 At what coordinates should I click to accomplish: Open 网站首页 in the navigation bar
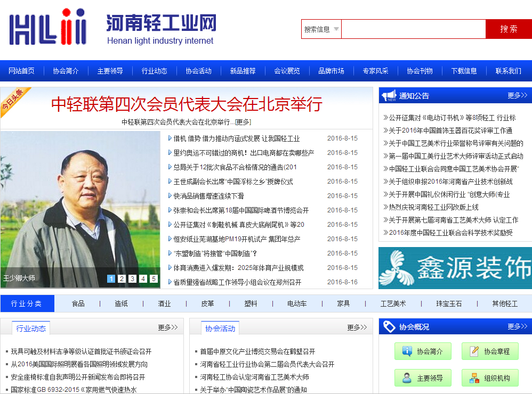click(21, 71)
